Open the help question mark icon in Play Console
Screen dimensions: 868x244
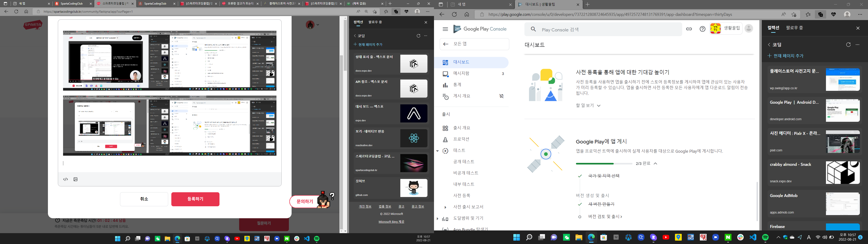point(703,29)
